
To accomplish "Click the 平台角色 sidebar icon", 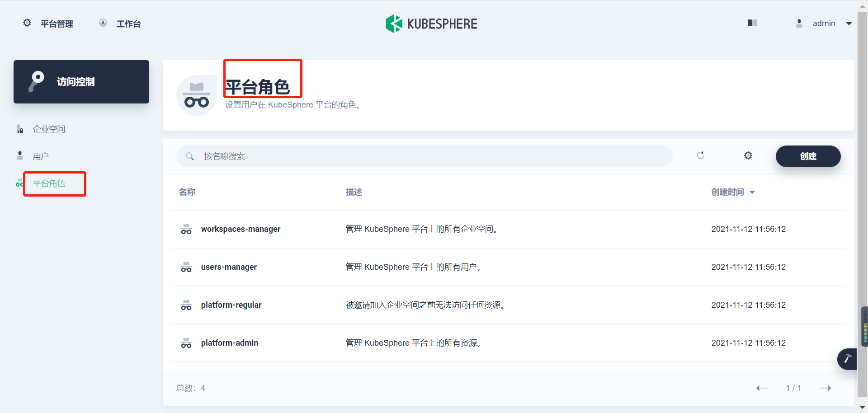I will tap(19, 183).
